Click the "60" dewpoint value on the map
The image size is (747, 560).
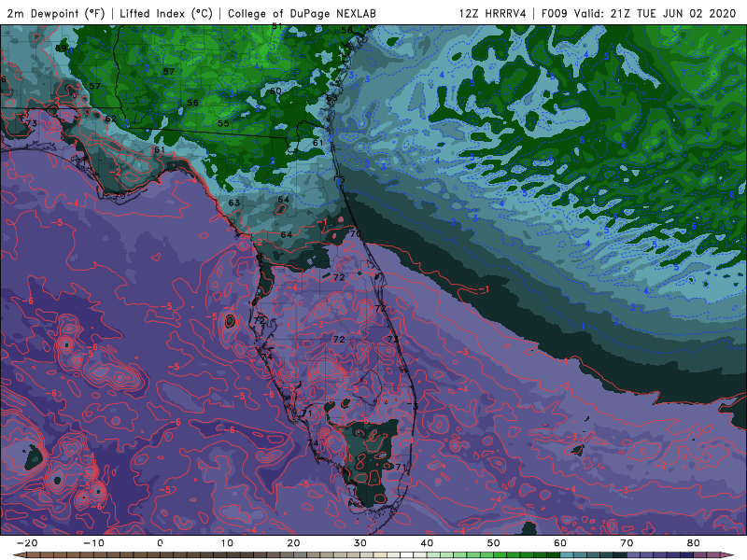click(x=275, y=91)
